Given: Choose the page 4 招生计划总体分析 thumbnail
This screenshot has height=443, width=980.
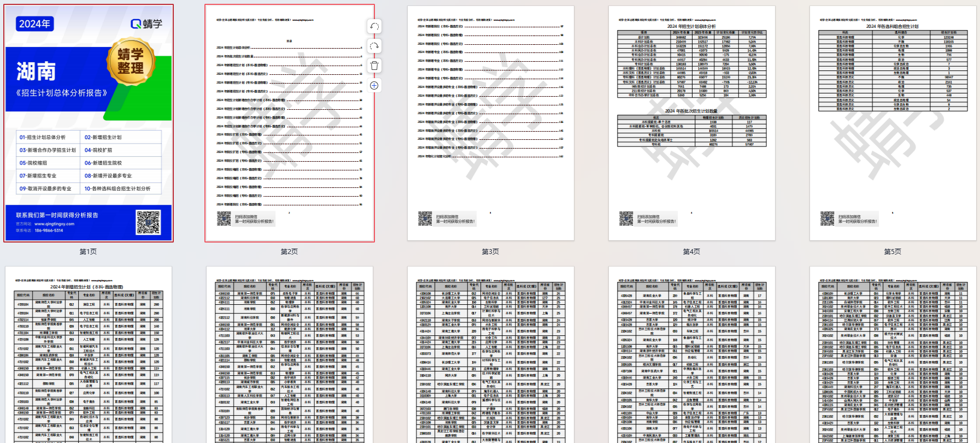Looking at the screenshot, I should [x=691, y=123].
